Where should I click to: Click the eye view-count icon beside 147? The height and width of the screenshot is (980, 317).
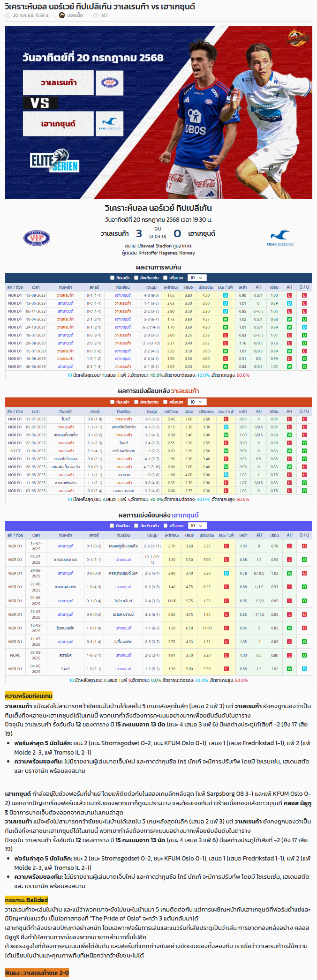[96, 15]
